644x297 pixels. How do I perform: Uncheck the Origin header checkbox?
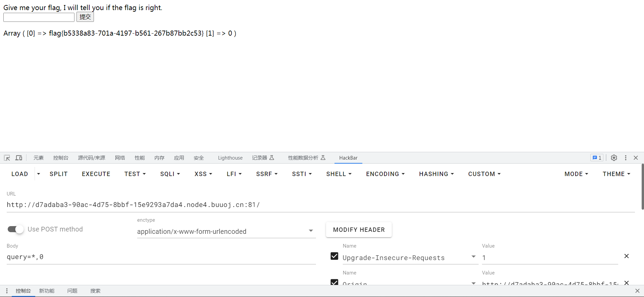334,282
